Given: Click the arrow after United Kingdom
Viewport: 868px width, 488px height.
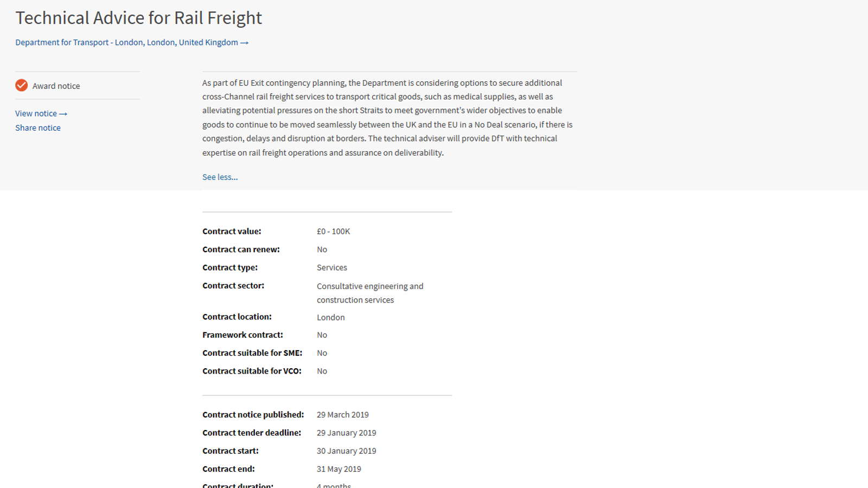Looking at the screenshot, I should pyautogui.click(x=245, y=43).
